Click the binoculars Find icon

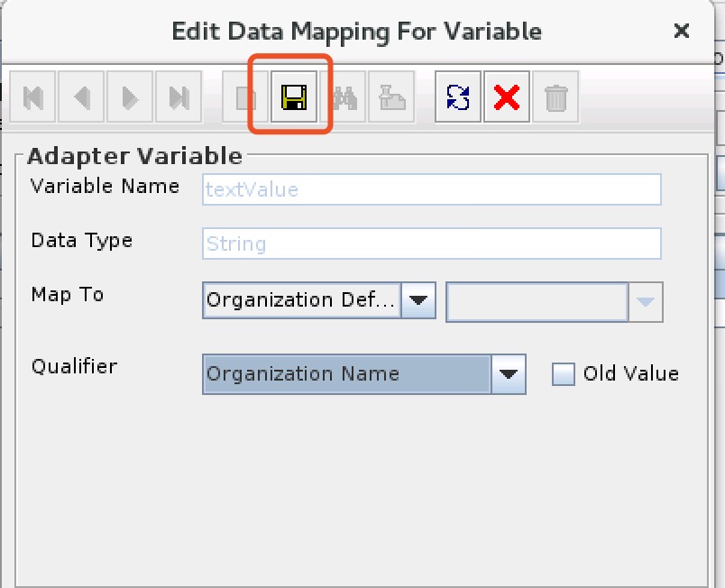coord(343,96)
